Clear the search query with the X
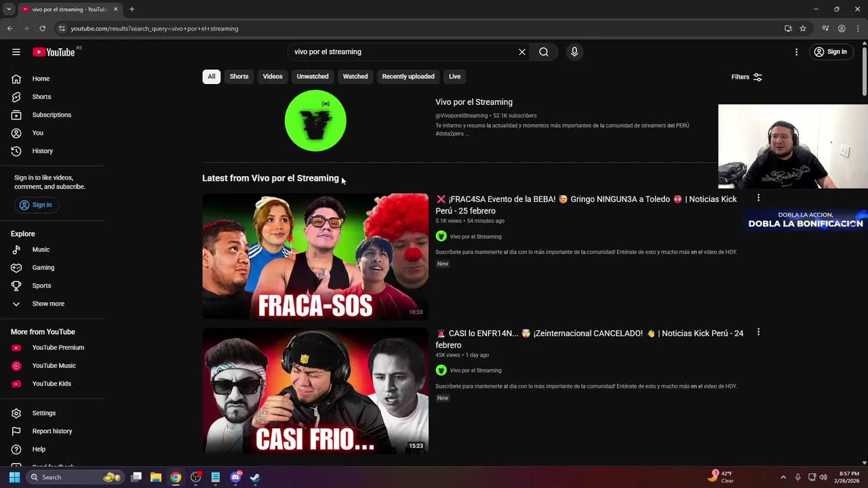Screen dimensions: 868x488 click(x=522, y=52)
